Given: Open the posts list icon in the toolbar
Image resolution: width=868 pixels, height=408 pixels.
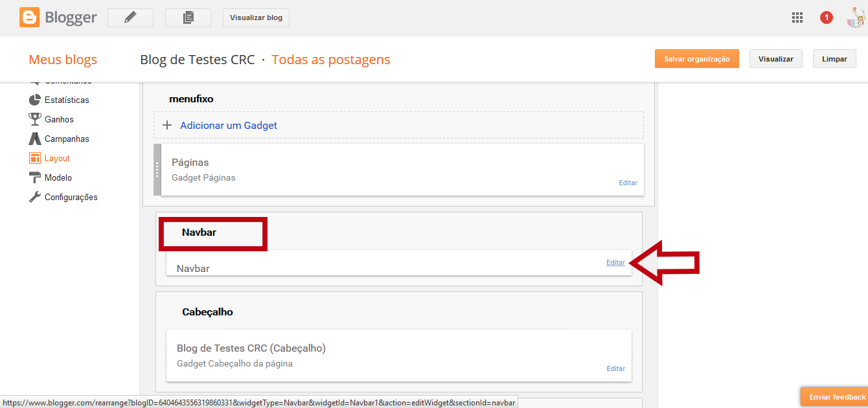Looking at the screenshot, I should pos(188,17).
